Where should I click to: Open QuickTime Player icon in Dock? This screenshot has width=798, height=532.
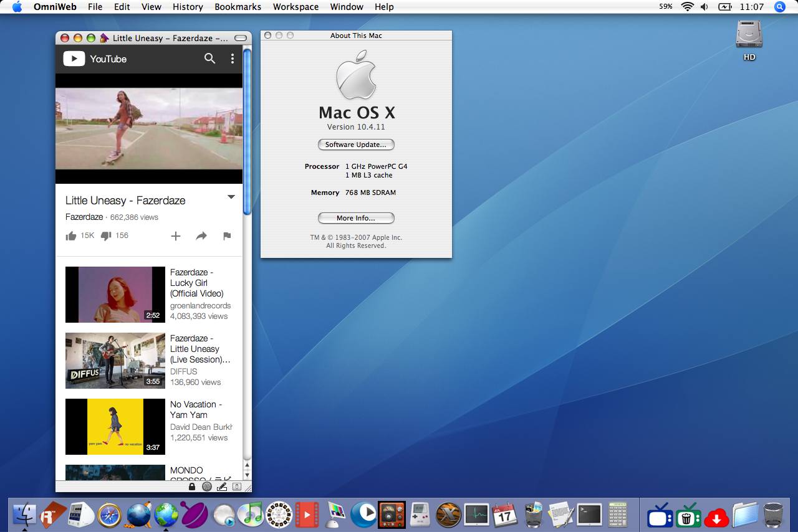pos(363,515)
